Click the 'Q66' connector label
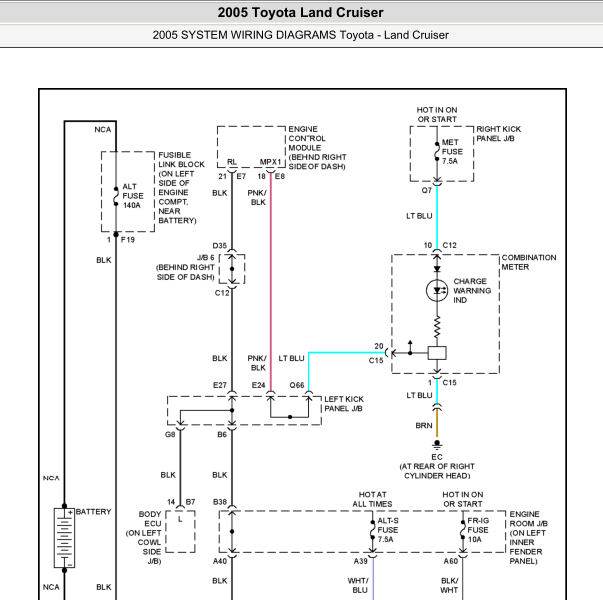 pos(297,385)
